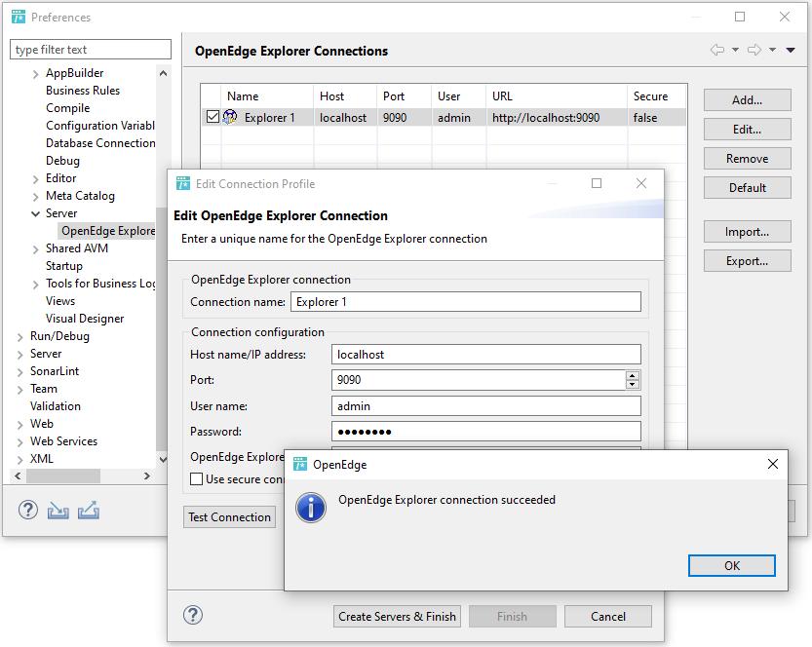Click the Host name/IP address field
Screen dimensions: 812x647
point(485,355)
